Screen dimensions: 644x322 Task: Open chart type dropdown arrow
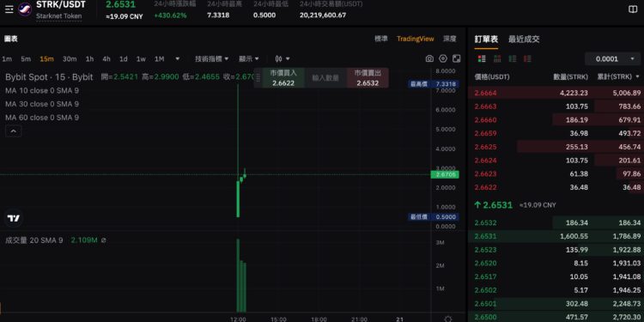point(288,58)
